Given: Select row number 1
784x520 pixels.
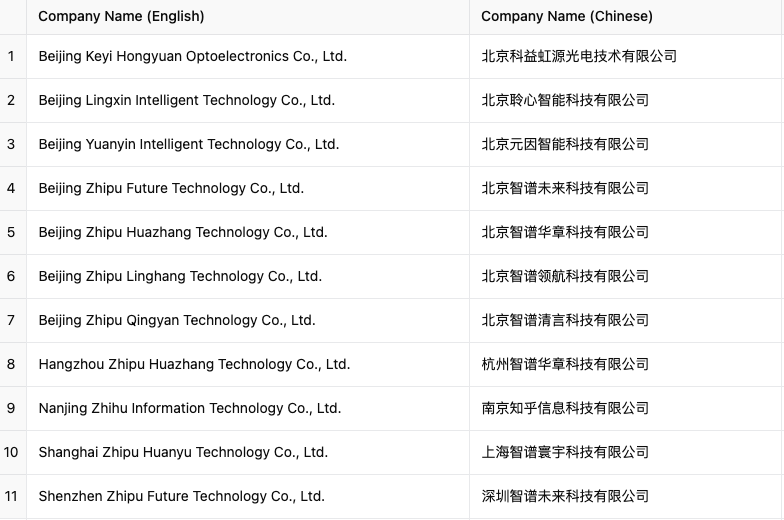Looking at the screenshot, I should [11, 56].
